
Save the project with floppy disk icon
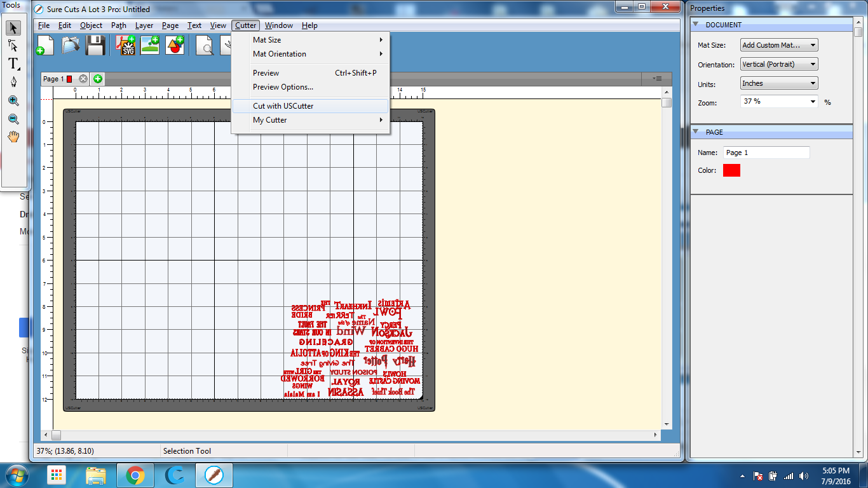pyautogui.click(x=95, y=45)
